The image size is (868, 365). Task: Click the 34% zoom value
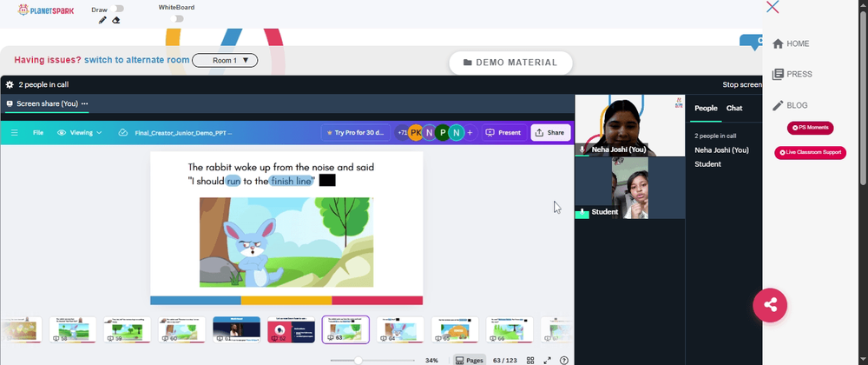tap(431, 361)
